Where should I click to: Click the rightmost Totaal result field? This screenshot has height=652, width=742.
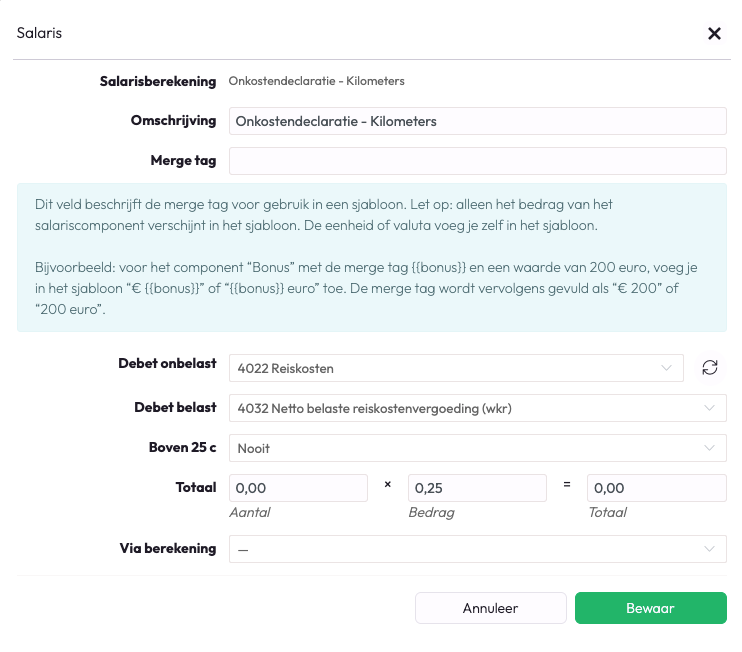(x=656, y=488)
